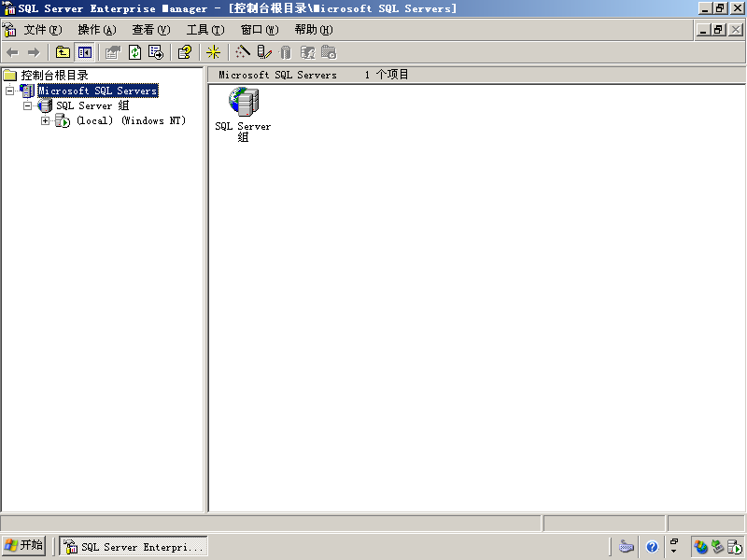This screenshot has height=560, width=747.
Task: Open the 工具(T) menu
Action: (205, 30)
